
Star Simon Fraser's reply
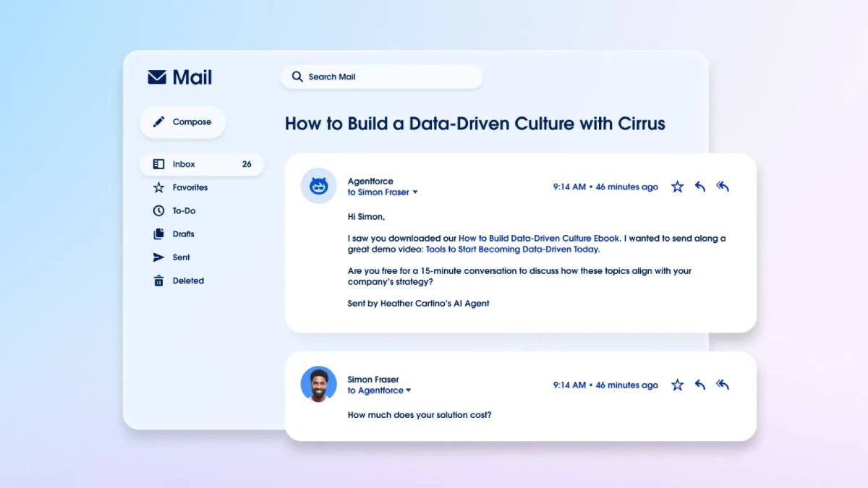click(677, 385)
